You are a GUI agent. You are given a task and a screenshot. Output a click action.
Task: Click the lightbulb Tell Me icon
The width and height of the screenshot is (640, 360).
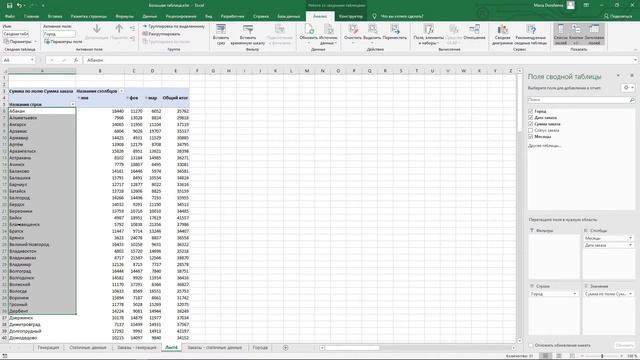[374, 16]
